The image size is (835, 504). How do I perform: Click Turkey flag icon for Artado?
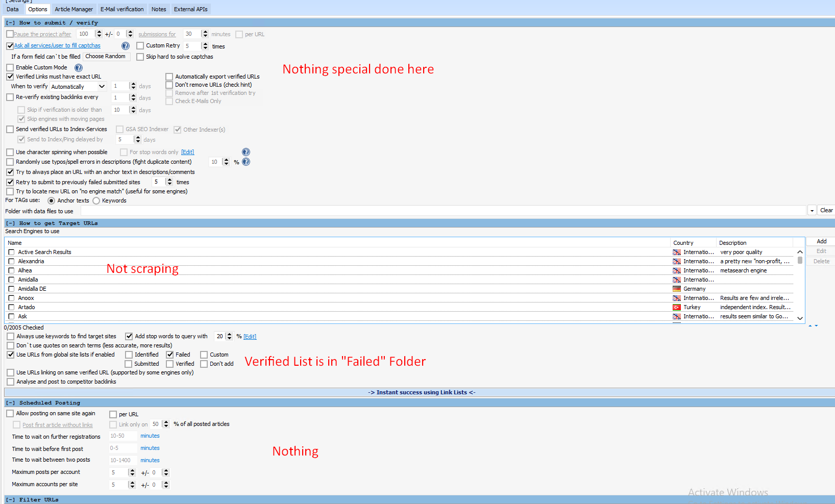pyautogui.click(x=677, y=308)
